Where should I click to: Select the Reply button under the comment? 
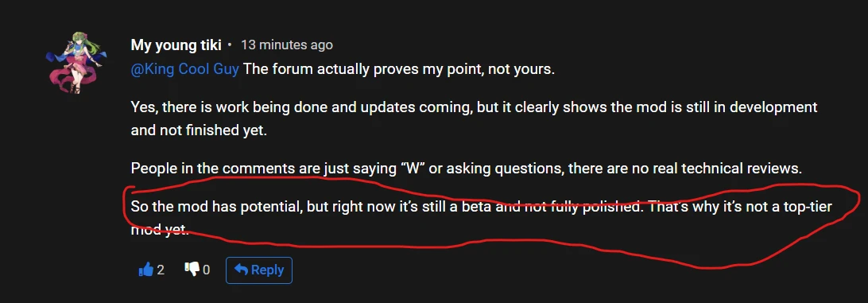tap(258, 270)
